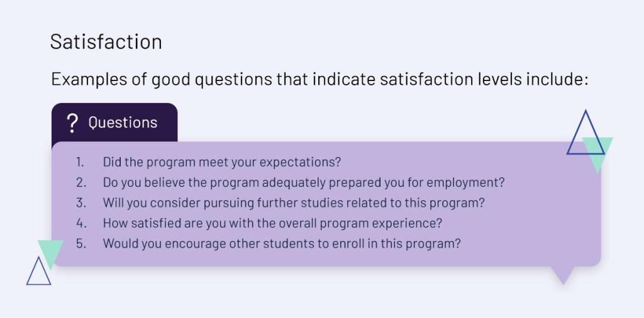This screenshot has width=644, height=318.
Task: Select the Questions tab label
Action: pos(123,123)
